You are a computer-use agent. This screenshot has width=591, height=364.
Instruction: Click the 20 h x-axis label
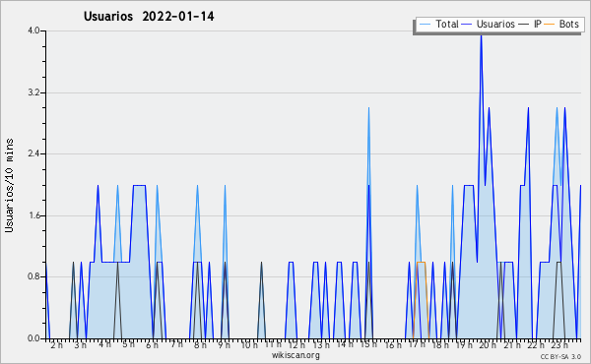click(488, 345)
